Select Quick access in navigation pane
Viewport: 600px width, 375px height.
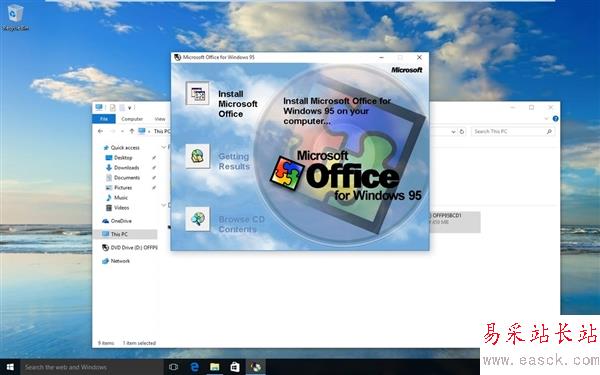pyautogui.click(x=125, y=148)
